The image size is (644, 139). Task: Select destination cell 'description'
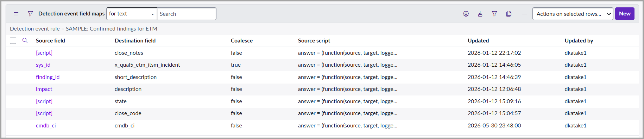pyautogui.click(x=128, y=89)
